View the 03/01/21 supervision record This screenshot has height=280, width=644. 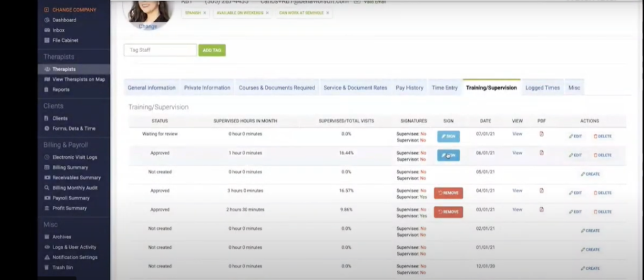(517, 210)
